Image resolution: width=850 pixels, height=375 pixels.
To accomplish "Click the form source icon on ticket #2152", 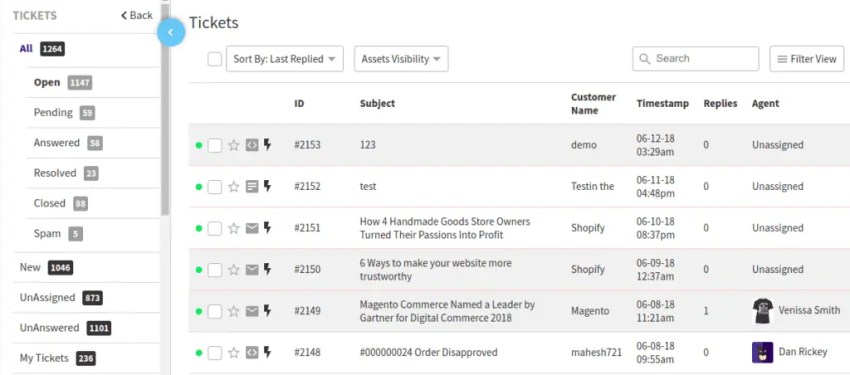I will tap(252, 186).
